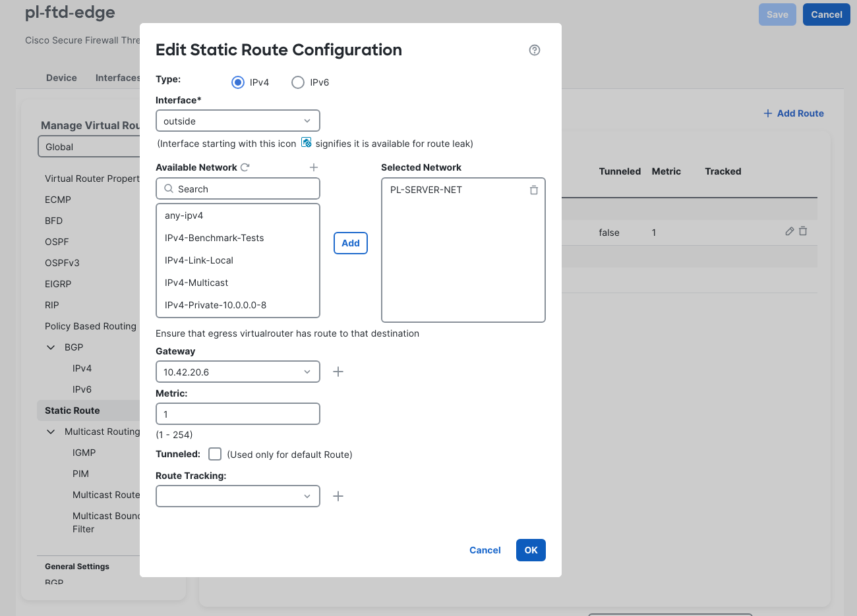Click Add Route link
The width and height of the screenshot is (857, 616).
pyautogui.click(x=794, y=113)
